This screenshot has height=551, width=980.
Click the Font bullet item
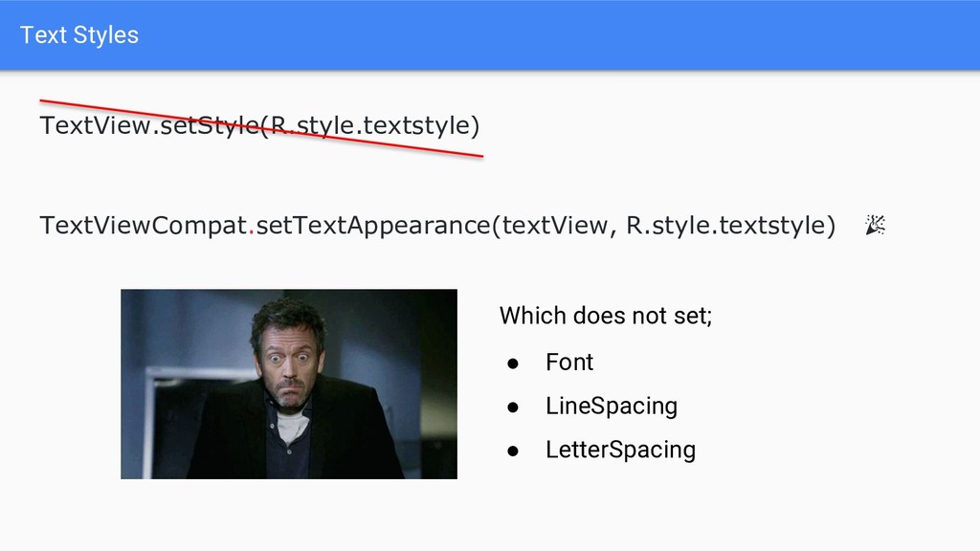tap(569, 362)
